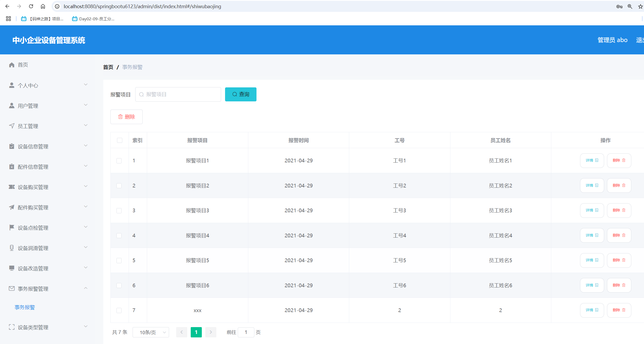The image size is (644, 344).
Task: Click the browser zoom magnifier icon
Action: pos(630,6)
